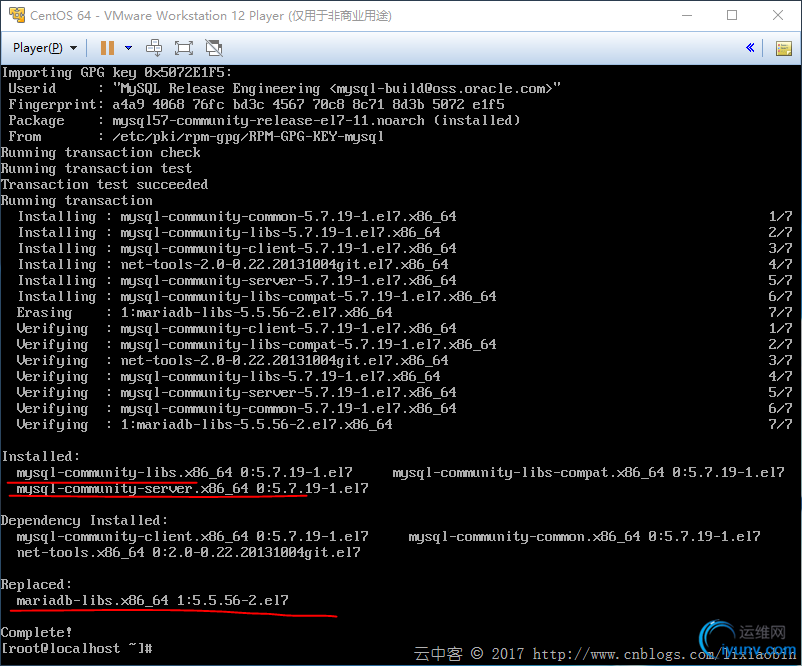Click the '/etc/pki/rpm-gpg/RPM-GPG-KEY-mysql' path
Image resolution: width=802 pixels, height=666 pixels.
click(248, 137)
